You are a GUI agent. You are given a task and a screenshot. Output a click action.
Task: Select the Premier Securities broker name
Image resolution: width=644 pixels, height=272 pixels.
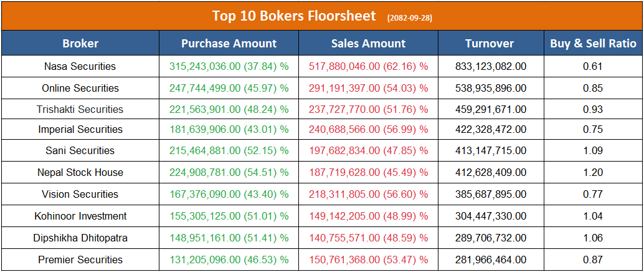point(80,260)
